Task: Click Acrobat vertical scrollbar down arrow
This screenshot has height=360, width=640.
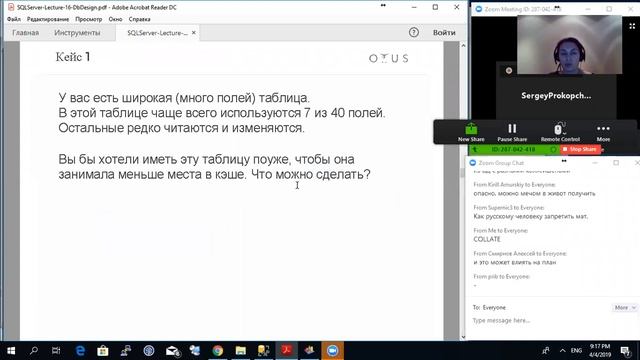Action: coord(463,337)
